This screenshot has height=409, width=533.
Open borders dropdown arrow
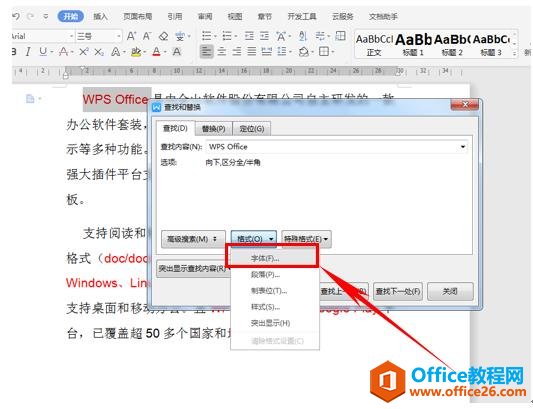click(x=332, y=52)
